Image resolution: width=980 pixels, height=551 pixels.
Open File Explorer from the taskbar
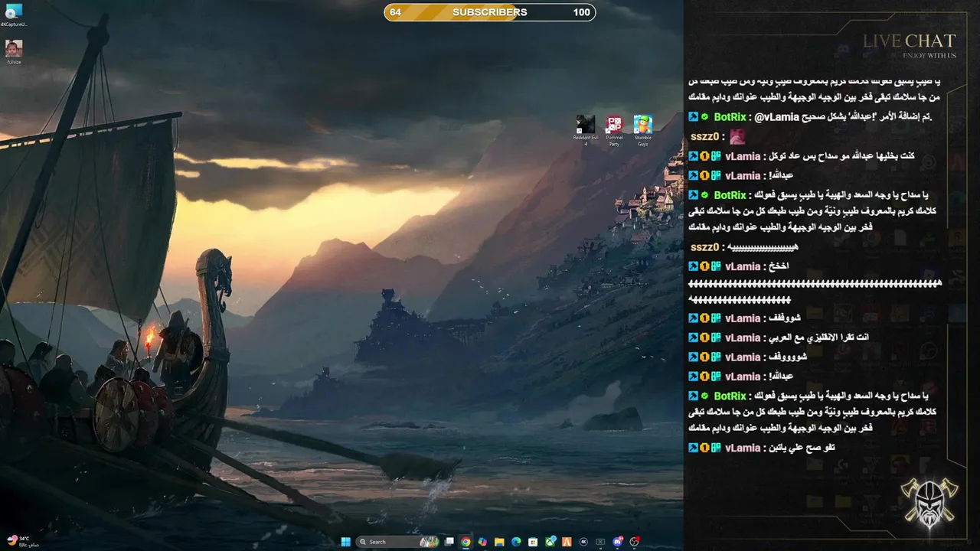tap(499, 542)
